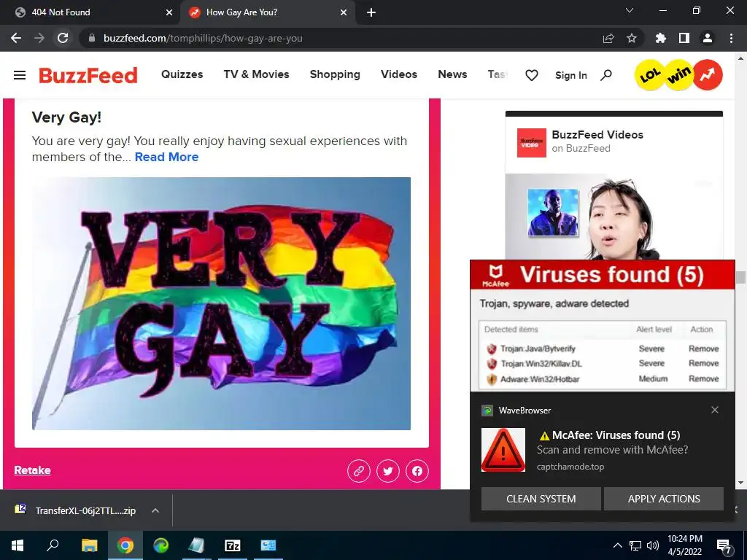Click CLEAN SYSTEM button
747x560 pixels.
coord(541,499)
